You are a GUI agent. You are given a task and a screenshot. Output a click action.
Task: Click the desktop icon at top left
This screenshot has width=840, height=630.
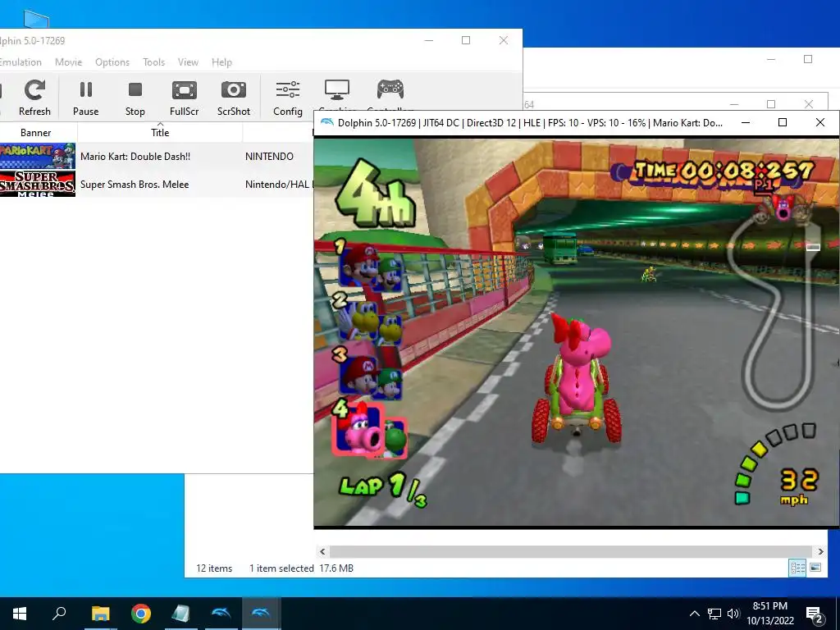pyautogui.click(x=36, y=19)
